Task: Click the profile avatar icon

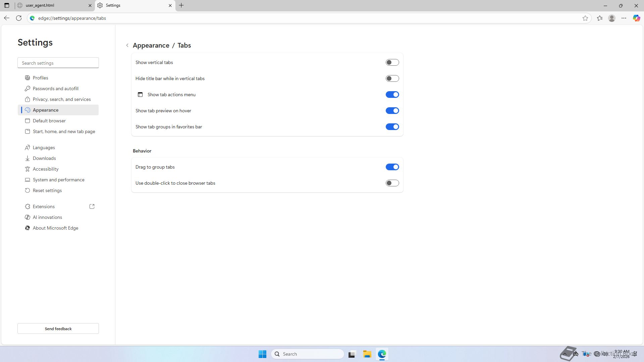Action: pos(612,18)
